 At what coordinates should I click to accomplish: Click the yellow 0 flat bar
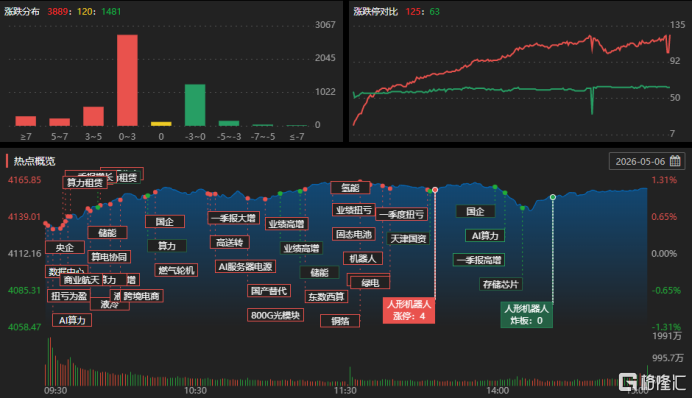point(161,124)
